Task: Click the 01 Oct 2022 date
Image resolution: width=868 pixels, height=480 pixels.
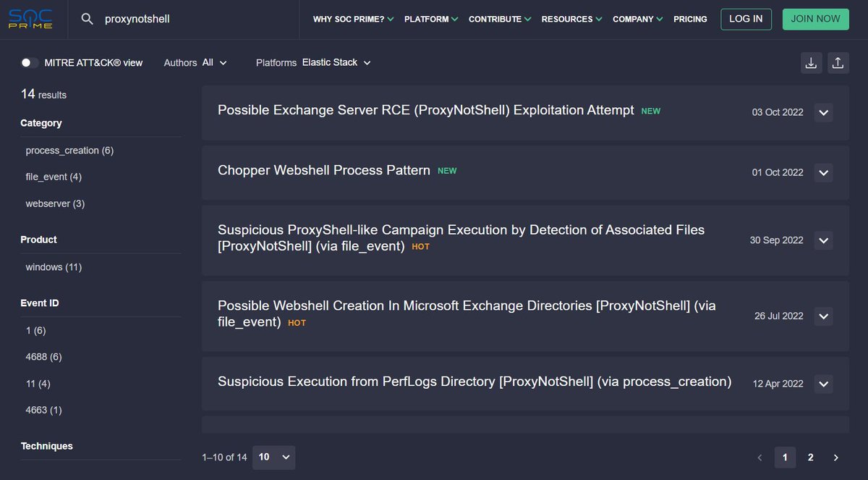Action: (x=778, y=172)
